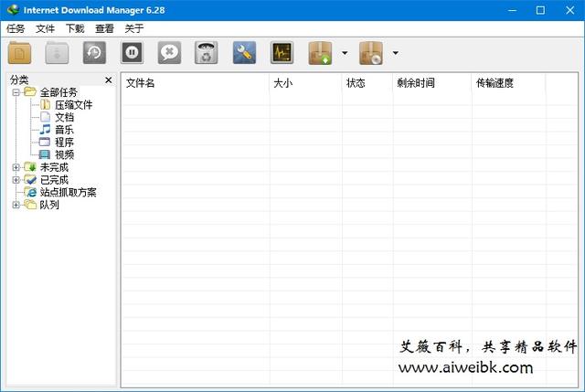Click the document icon beside 文档
Viewport: 585px width, 392px height.
(x=45, y=117)
